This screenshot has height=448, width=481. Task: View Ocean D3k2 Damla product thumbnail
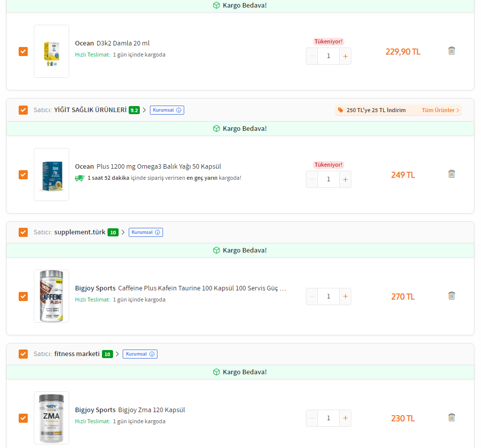(x=51, y=52)
